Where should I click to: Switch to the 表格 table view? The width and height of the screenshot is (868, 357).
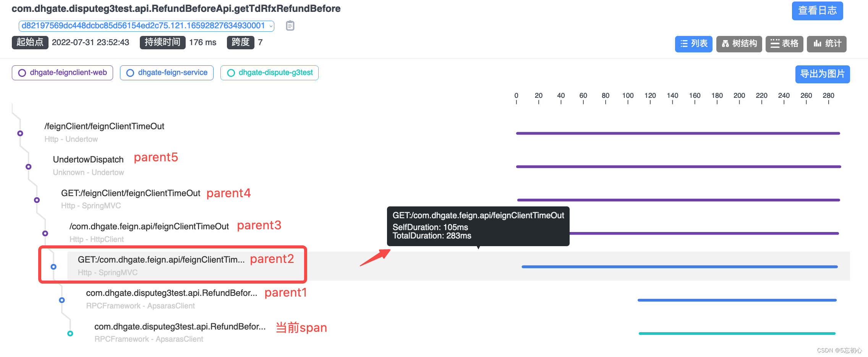pyautogui.click(x=784, y=44)
